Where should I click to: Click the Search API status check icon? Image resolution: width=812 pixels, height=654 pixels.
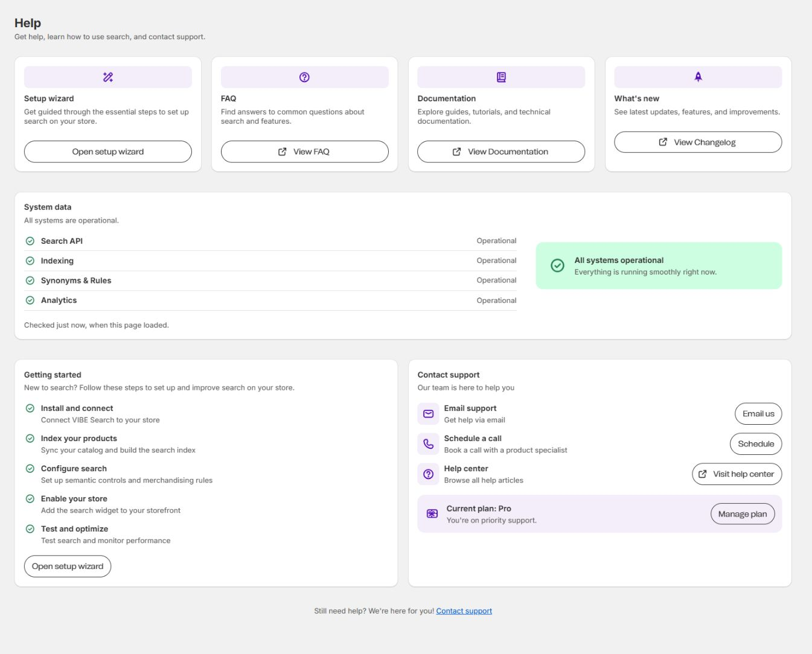30,241
